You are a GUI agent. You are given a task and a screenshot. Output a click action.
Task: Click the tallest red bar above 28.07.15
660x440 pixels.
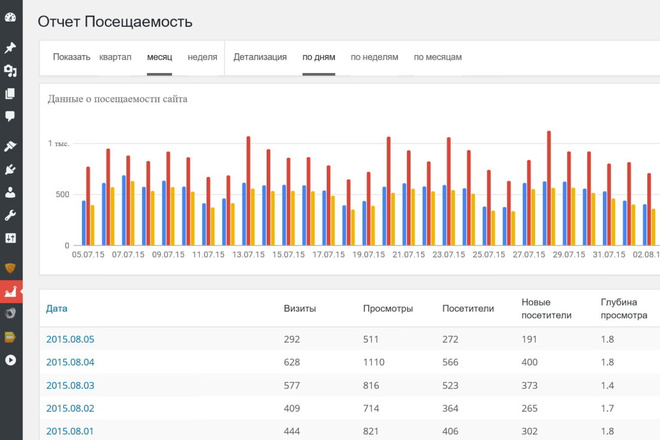(x=549, y=188)
